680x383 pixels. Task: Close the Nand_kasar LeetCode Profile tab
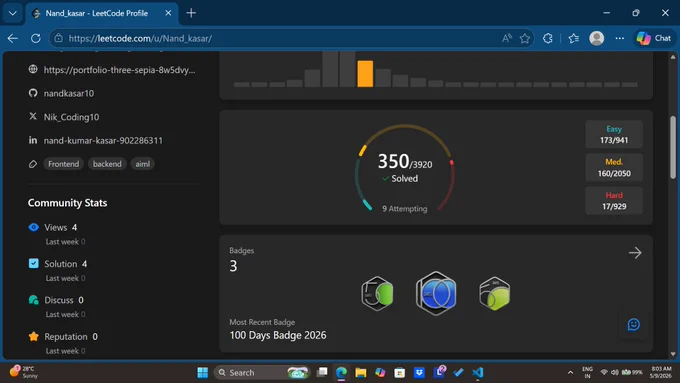click(x=168, y=13)
